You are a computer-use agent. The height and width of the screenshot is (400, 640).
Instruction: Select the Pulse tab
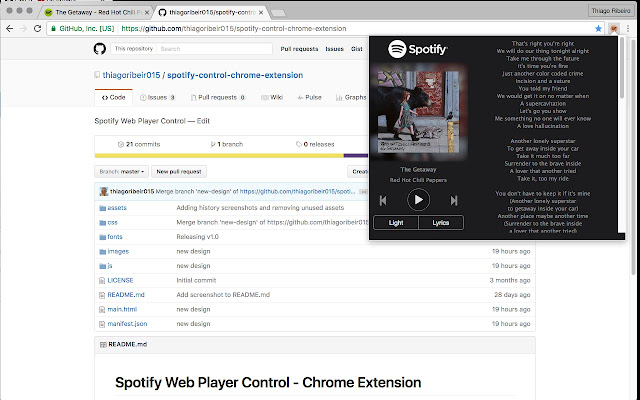coord(309,98)
